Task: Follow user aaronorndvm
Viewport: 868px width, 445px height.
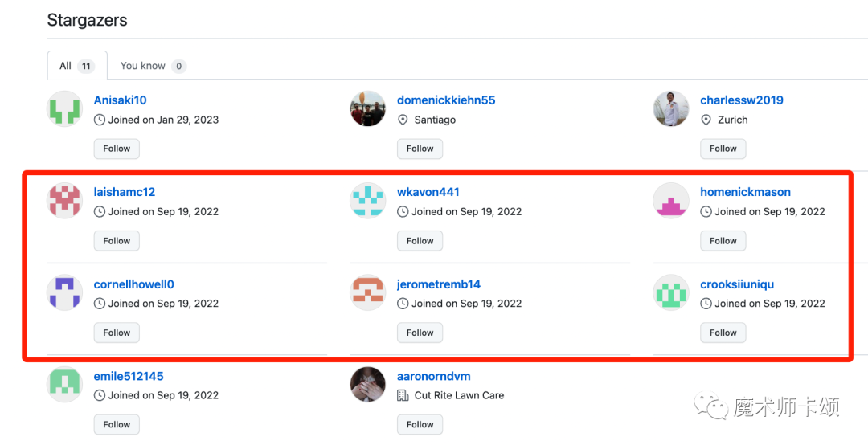Action: tap(420, 425)
